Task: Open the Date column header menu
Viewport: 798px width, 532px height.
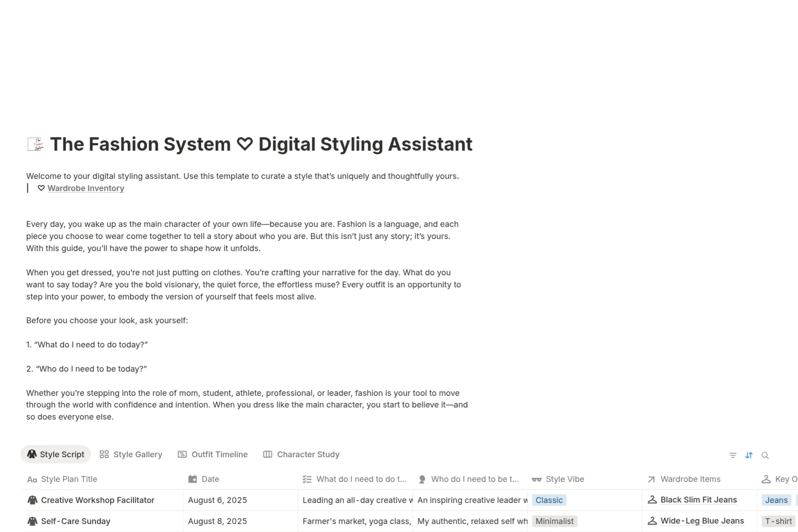Action: click(210, 479)
